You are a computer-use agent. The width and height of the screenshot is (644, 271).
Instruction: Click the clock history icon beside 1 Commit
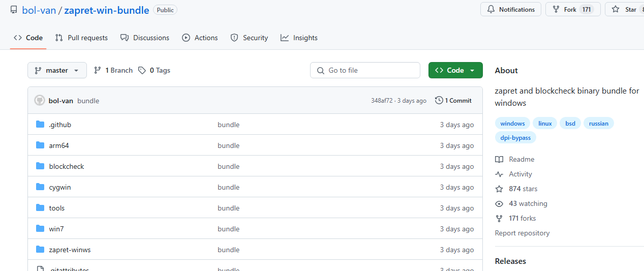click(439, 101)
